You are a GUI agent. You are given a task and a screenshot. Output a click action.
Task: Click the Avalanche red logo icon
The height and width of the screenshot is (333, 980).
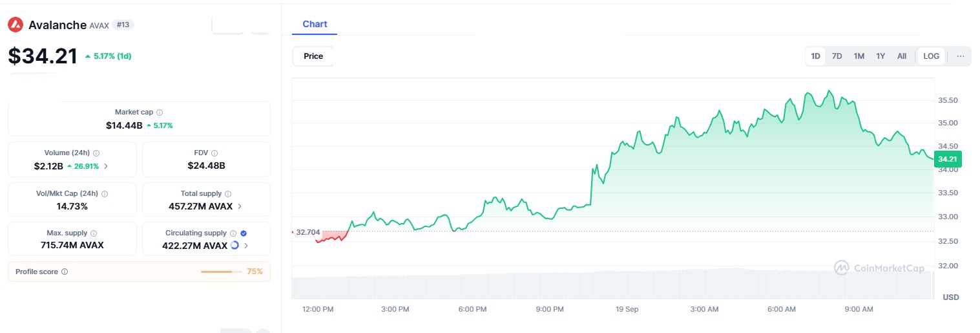(x=16, y=25)
